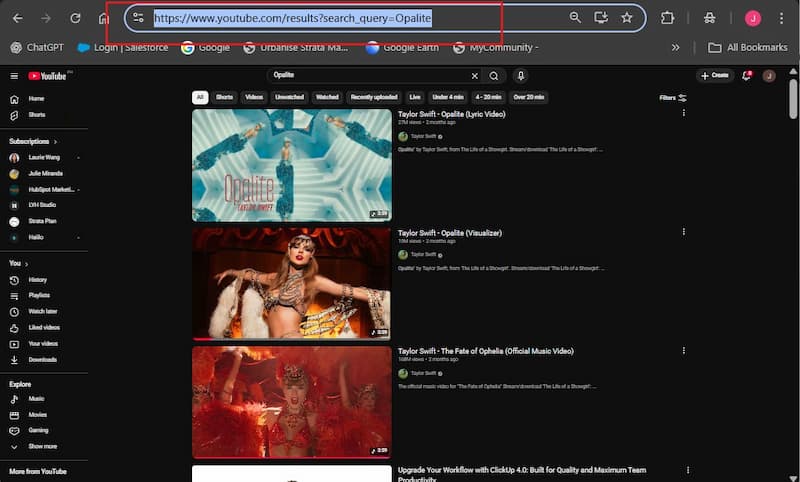Click the YouTube logo
Viewport: 800px width, 482px height.
(47, 76)
